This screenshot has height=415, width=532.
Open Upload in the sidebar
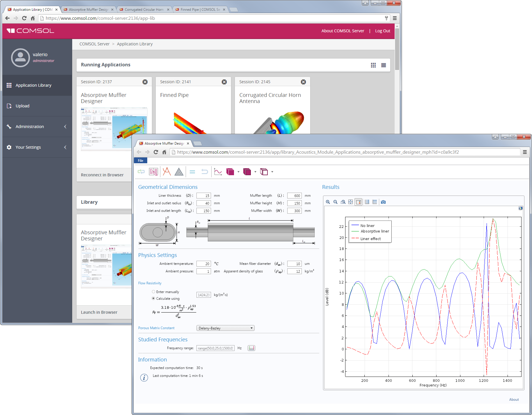pos(37,106)
